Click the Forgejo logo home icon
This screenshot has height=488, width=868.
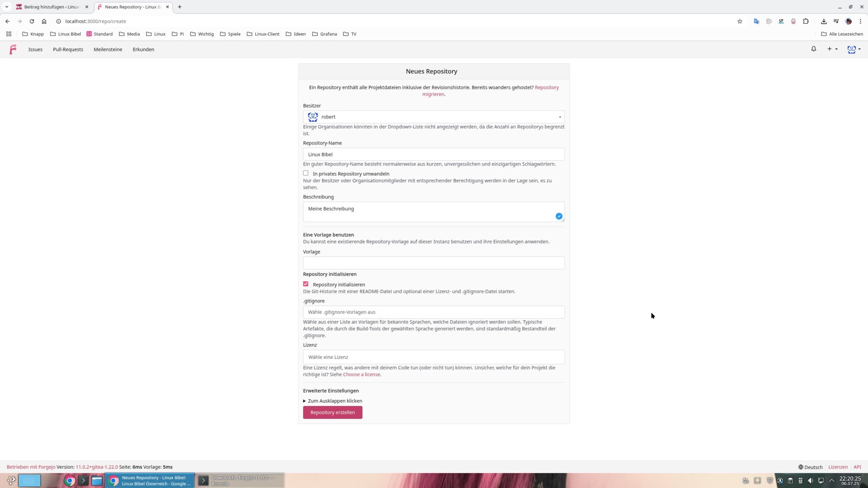pos(13,50)
